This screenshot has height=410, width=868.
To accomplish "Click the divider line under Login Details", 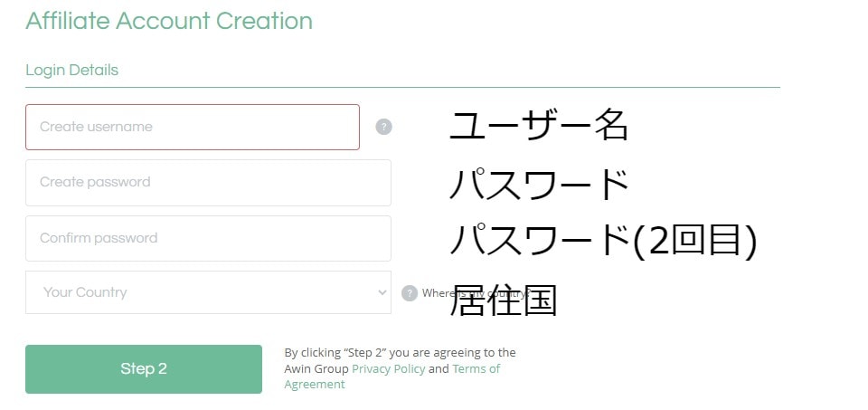I will tap(402, 88).
